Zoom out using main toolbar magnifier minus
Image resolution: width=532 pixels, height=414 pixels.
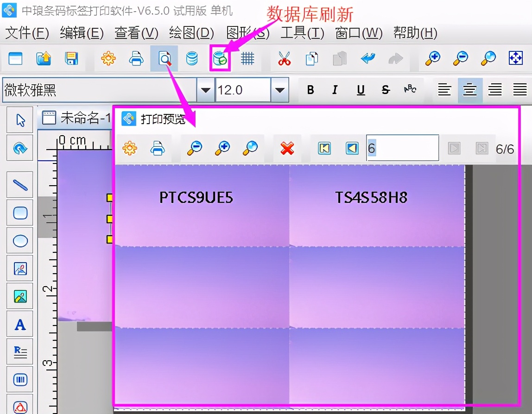(x=461, y=58)
